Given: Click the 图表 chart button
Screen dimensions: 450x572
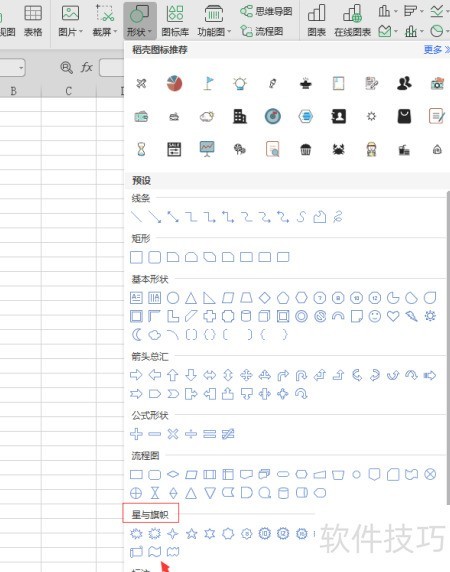Looking at the screenshot, I should (317, 21).
